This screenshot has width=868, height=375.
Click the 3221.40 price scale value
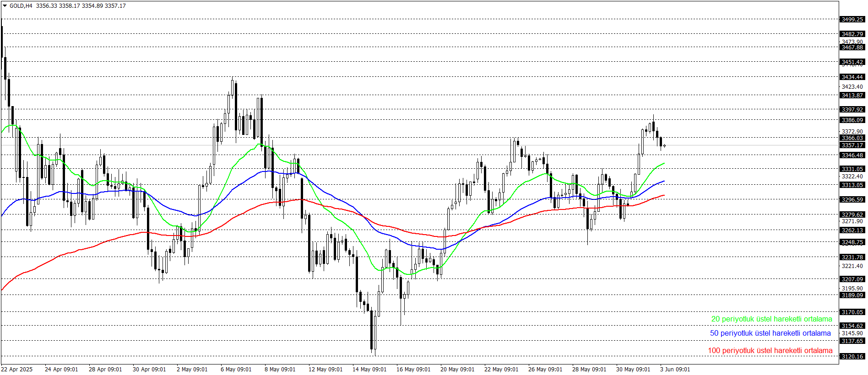tap(852, 266)
